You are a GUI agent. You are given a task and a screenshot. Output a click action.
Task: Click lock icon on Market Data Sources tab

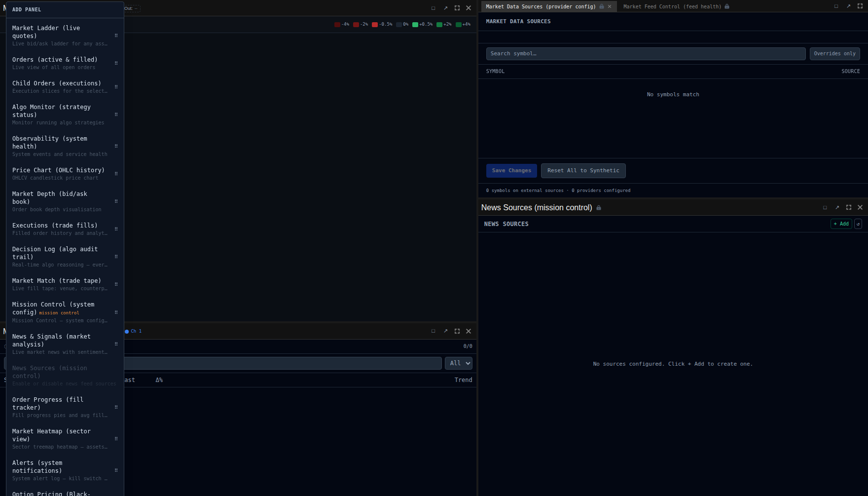pyautogui.click(x=602, y=6)
